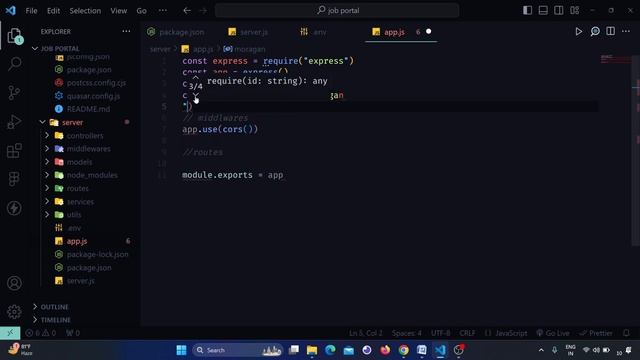This screenshot has height=360, width=640.
Task: Open Firefox from the taskbar
Action: tap(385, 350)
